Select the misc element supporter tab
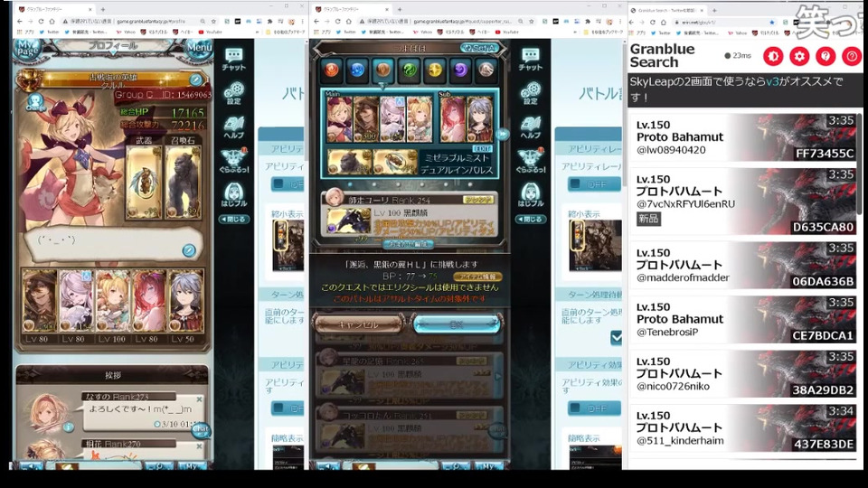Screen dimensions: 868x488 point(486,70)
